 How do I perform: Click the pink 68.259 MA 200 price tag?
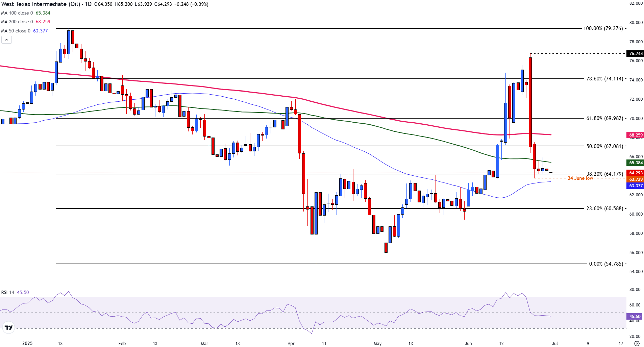pos(636,135)
